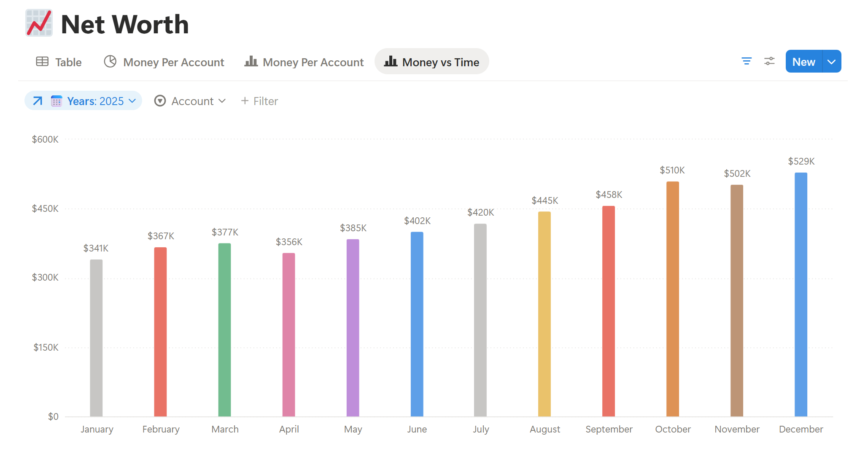The width and height of the screenshot is (868, 465).
Task: Open the Years: 2025 filter dropdown
Action: (96, 101)
